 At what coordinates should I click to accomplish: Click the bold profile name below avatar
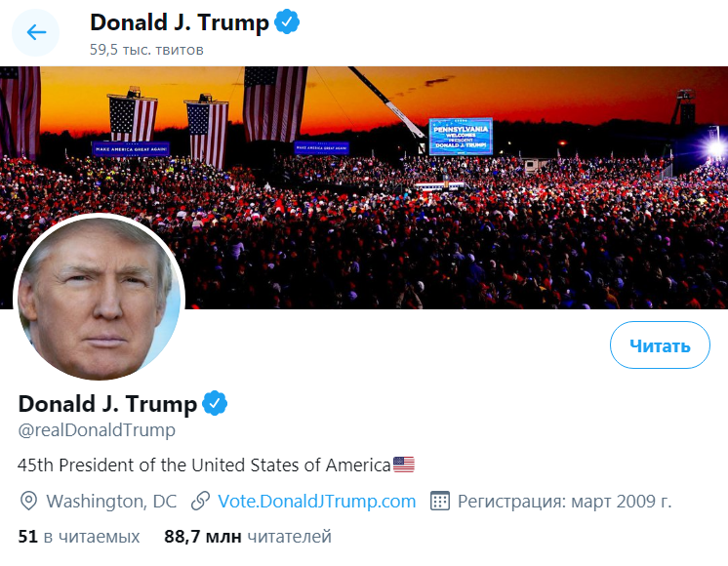tap(108, 403)
